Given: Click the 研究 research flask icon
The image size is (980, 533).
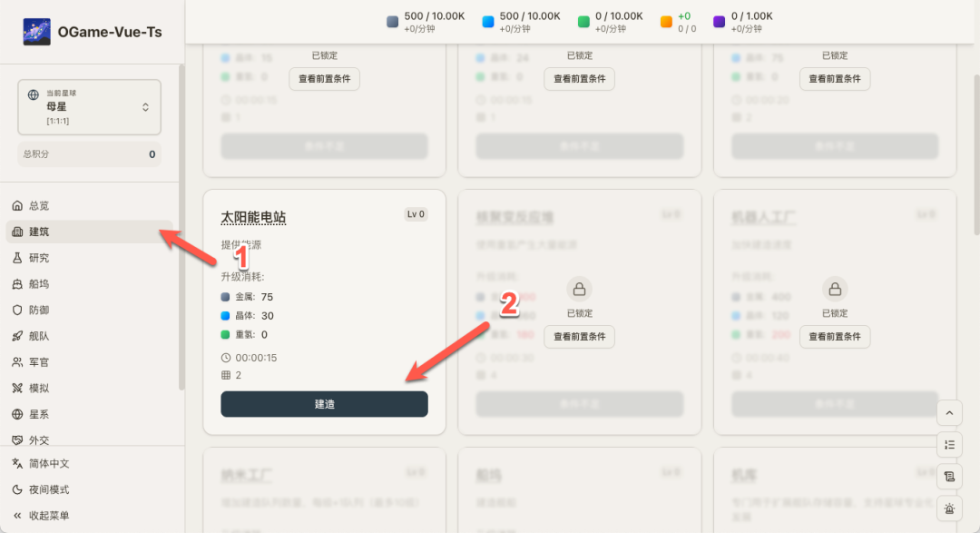Looking at the screenshot, I should [17, 258].
